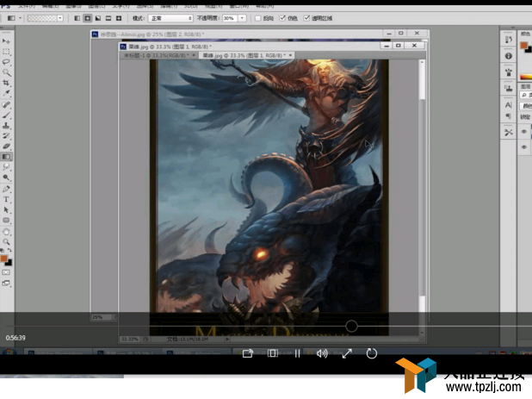Select the Blur tool
Viewport: 532px width, 399px height.
6,167
